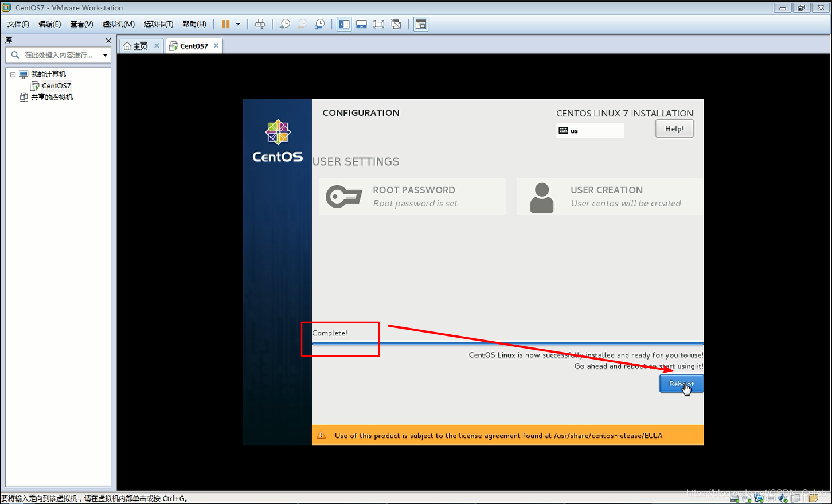Click the CENTOS LINUX 7 INSTALLATION title
Image resolution: width=832 pixels, height=504 pixels.
[x=624, y=114]
